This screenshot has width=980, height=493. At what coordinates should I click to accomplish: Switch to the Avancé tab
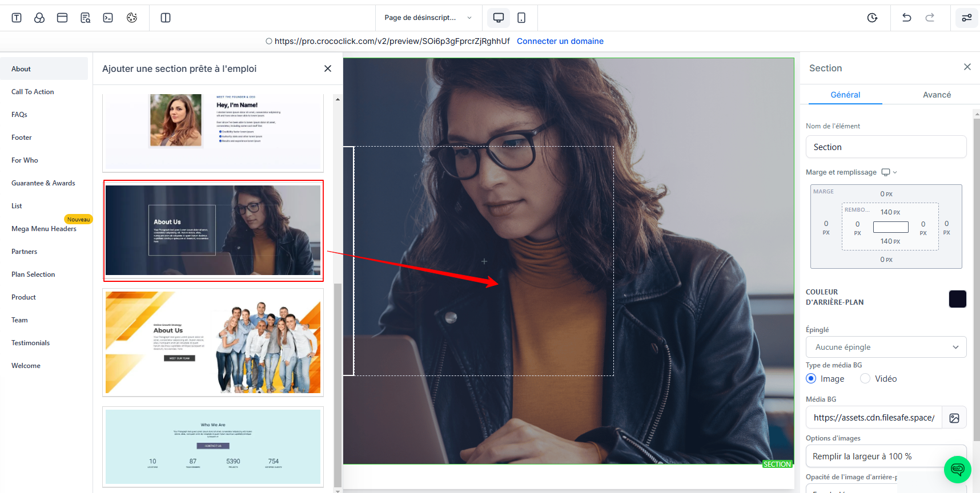click(937, 95)
